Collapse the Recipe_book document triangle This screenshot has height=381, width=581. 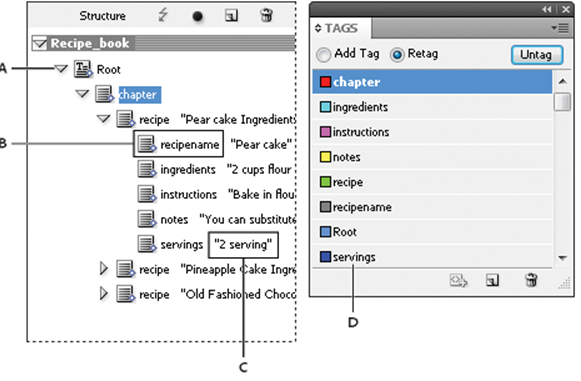(40, 43)
